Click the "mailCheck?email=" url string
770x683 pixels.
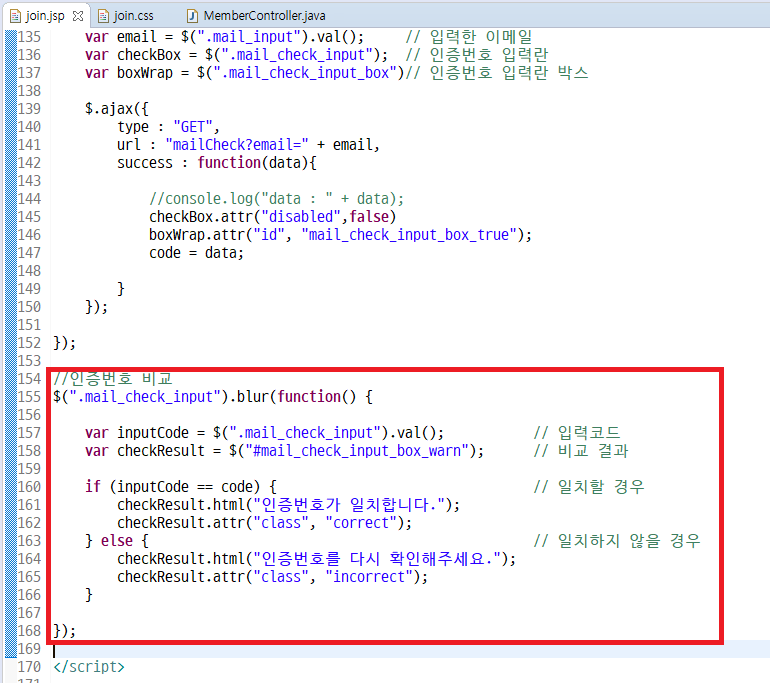click(237, 145)
